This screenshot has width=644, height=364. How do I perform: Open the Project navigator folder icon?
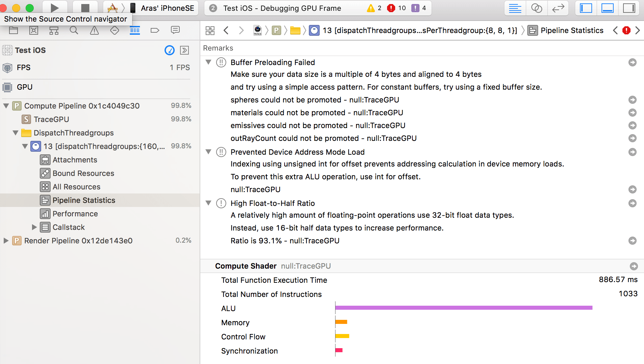(x=13, y=31)
